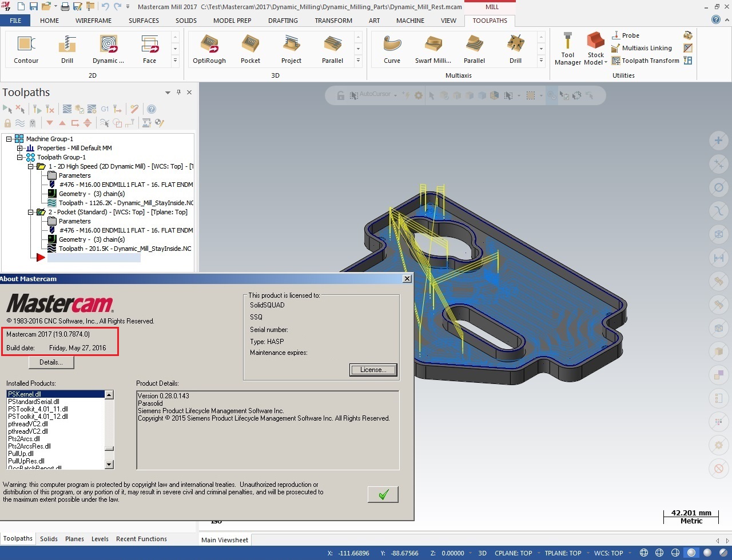The width and height of the screenshot is (732, 560).
Task: Toggle selection of Pocket operation 2 folder
Action: (x=41, y=212)
